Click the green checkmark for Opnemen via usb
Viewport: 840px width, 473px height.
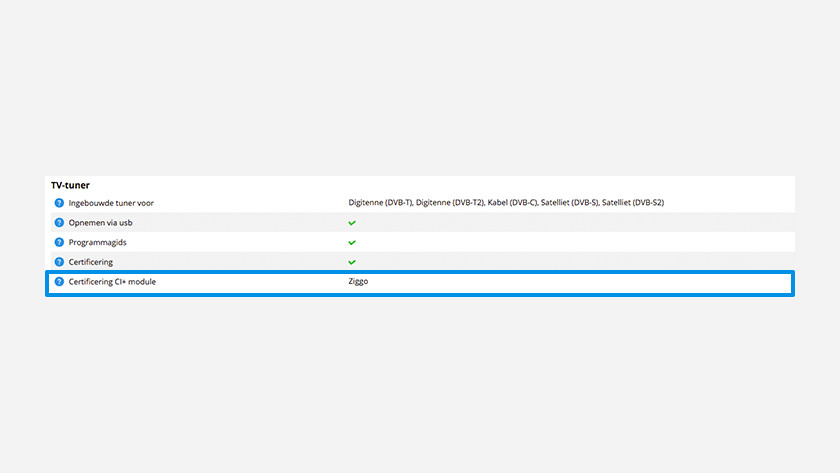pos(352,222)
